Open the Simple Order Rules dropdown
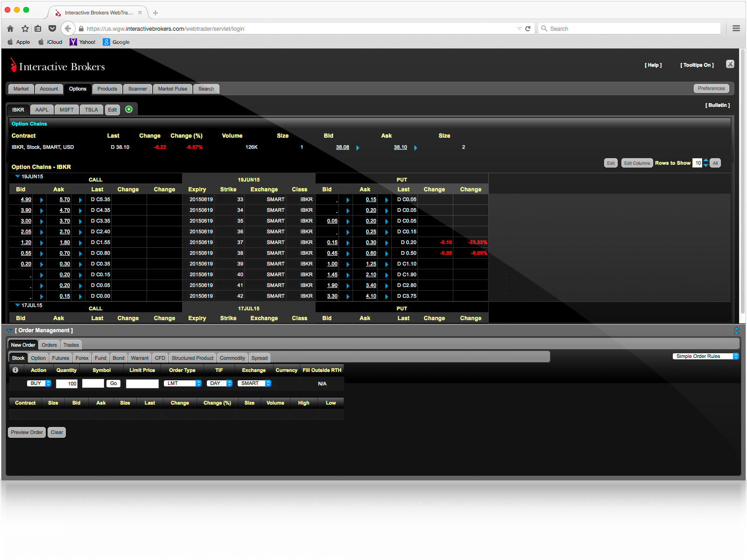This screenshot has height=560, width=747. pos(705,356)
